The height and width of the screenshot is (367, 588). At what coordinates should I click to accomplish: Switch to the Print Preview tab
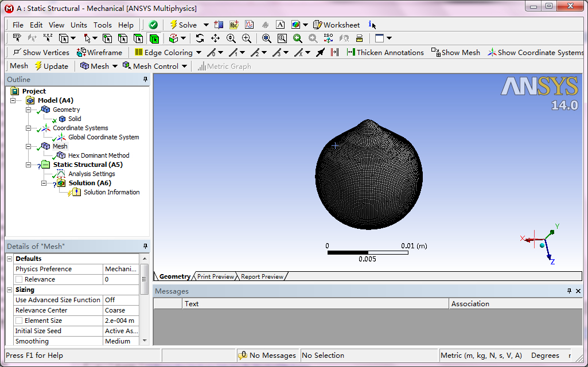point(215,276)
